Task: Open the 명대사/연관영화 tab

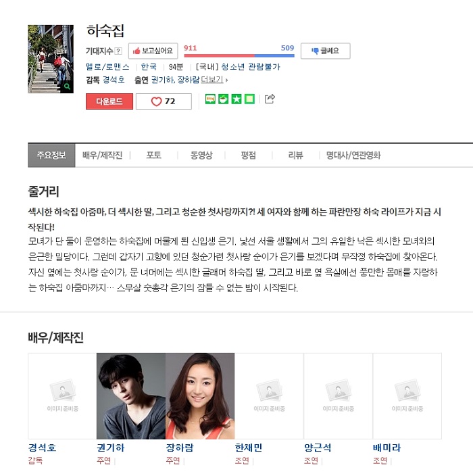Action: pyautogui.click(x=353, y=156)
